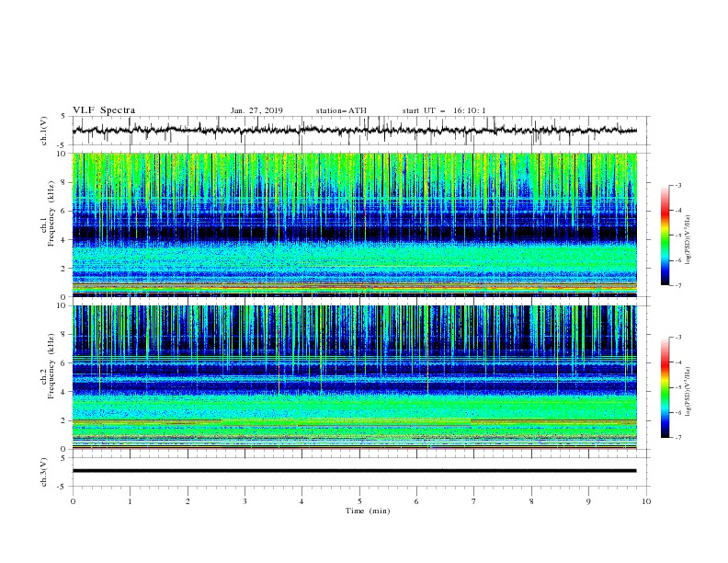Click the 'station=ATH' label
Screen dimensions: 728x563
tap(341, 110)
